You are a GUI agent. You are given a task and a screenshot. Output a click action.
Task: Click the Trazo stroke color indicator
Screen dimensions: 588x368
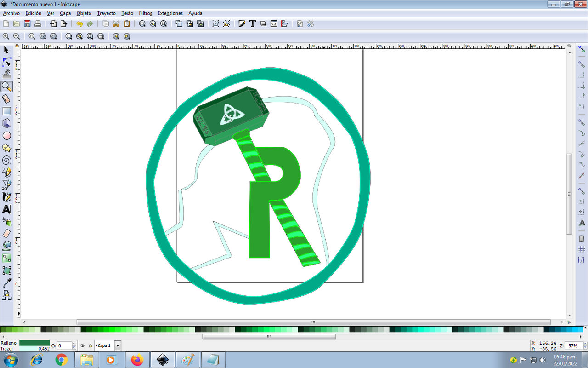34,349
